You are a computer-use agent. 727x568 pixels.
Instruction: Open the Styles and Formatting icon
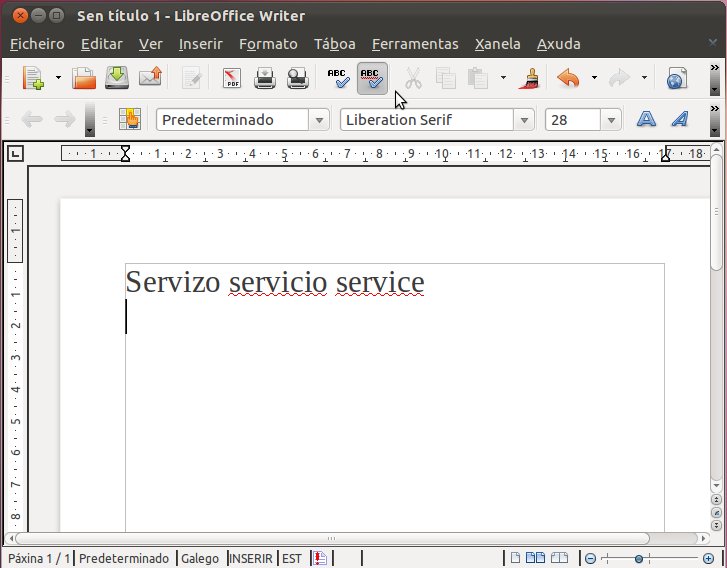tap(130, 119)
